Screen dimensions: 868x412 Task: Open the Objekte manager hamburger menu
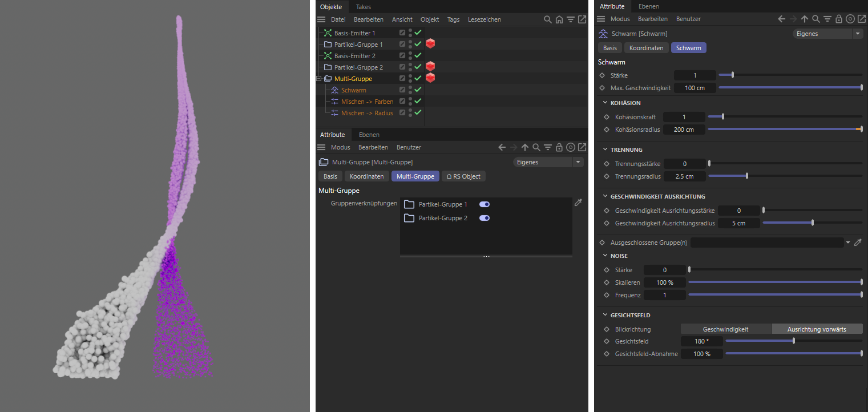tap(321, 19)
